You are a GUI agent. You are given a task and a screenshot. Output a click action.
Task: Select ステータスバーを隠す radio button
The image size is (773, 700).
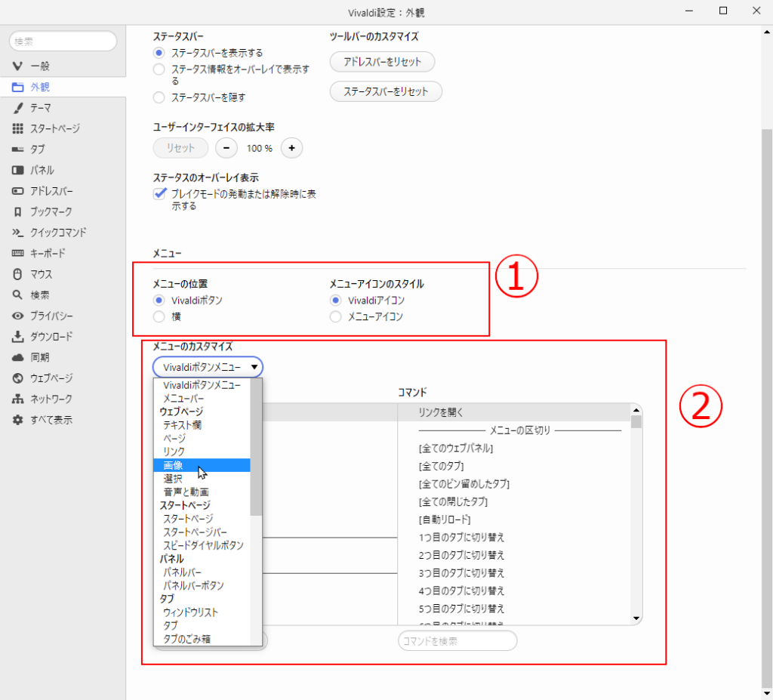pos(159,97)
